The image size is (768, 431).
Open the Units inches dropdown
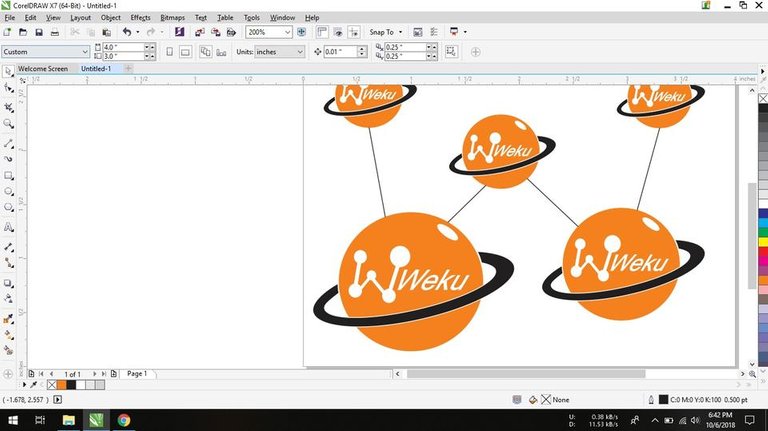pyautogui.click(x=300, y=51)
